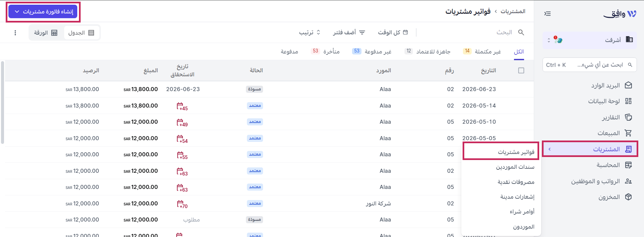Click Add Filter (أضف فلتر) button
This screenshot has height=237, width=644.
point(349,32)
